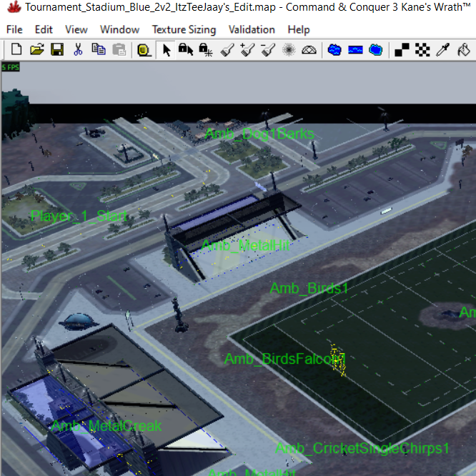476x476 pixels.
Task: Select the dark blue lake water tool
Action: click(334, 49)
